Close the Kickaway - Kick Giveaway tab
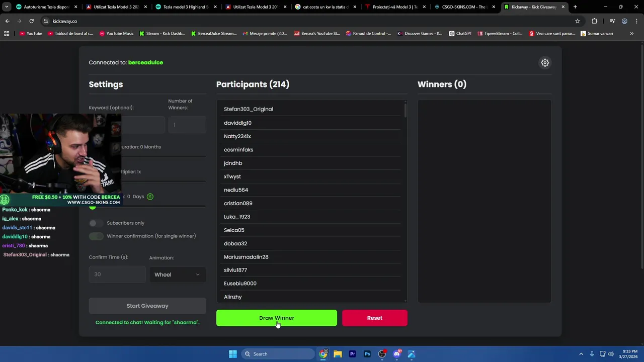644x362 pixels. pos(563,7)
